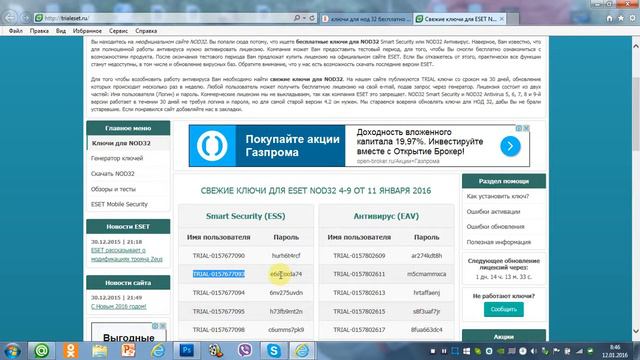The width and height of the screenshot is (640, 360).
Task: Close the small ad in left sidebar
Action: (x=163, y=326)
